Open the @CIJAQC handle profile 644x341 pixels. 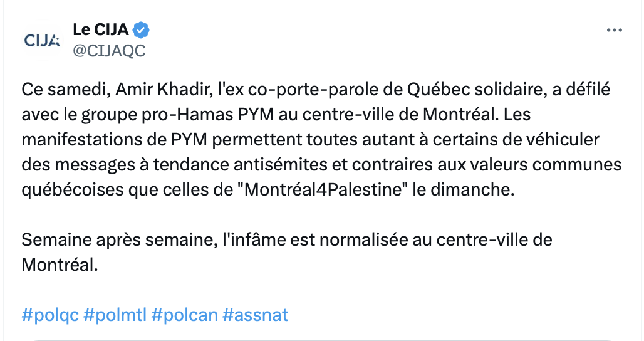[109, 51]
